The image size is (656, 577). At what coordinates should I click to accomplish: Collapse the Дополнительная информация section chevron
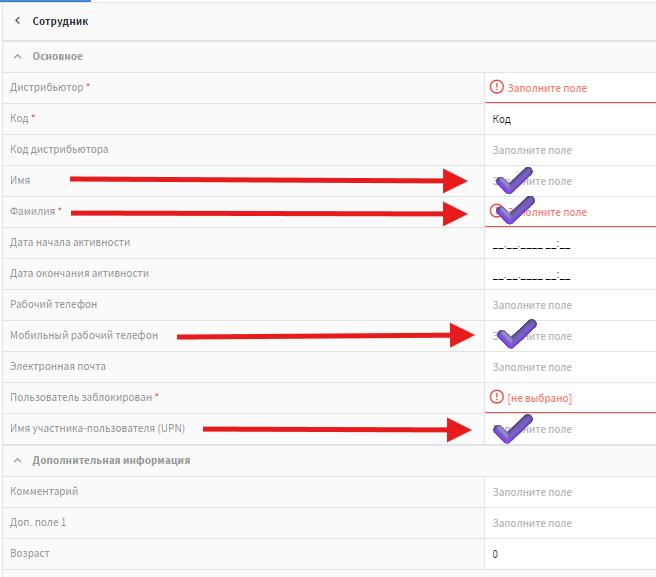pos(17,460)
